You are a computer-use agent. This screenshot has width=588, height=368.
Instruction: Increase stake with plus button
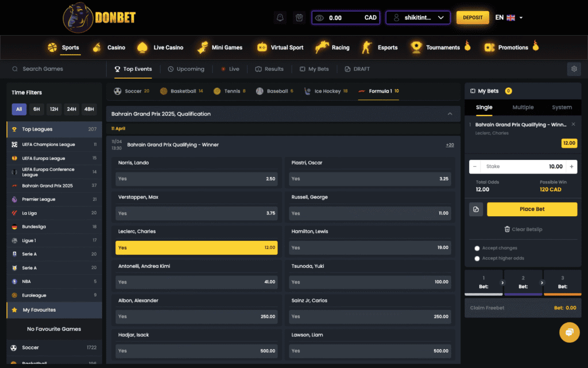571,167
